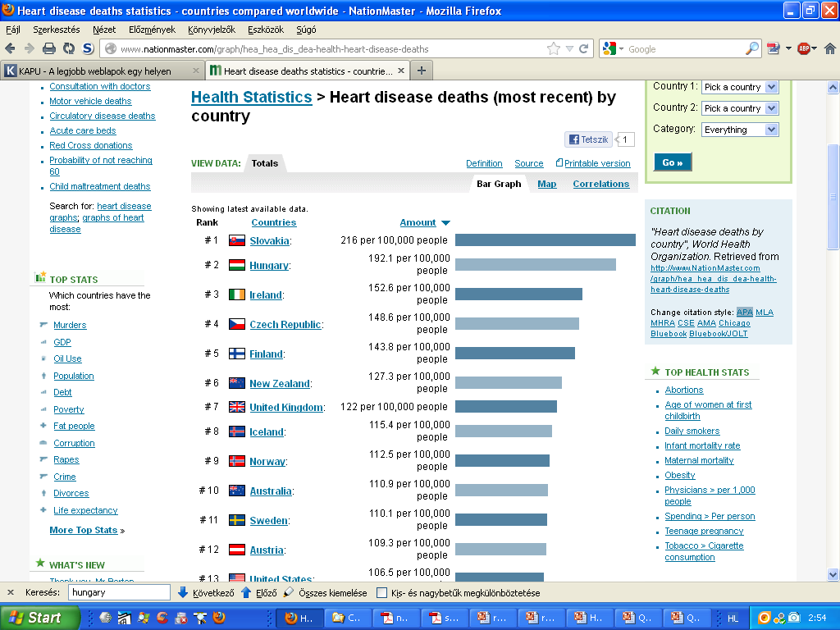Open Obesity health stat link

click(x=680, y=475)
